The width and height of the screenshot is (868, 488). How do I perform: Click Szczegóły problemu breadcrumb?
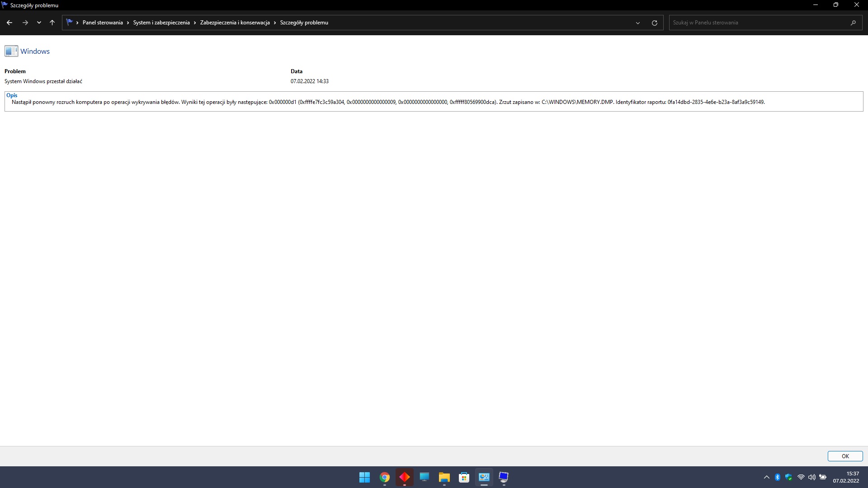coord(304,23)
